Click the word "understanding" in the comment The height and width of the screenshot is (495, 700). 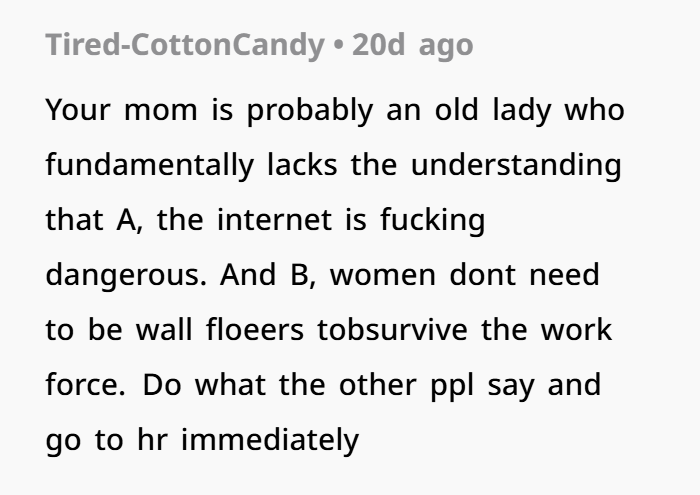[x=516, y=165]
